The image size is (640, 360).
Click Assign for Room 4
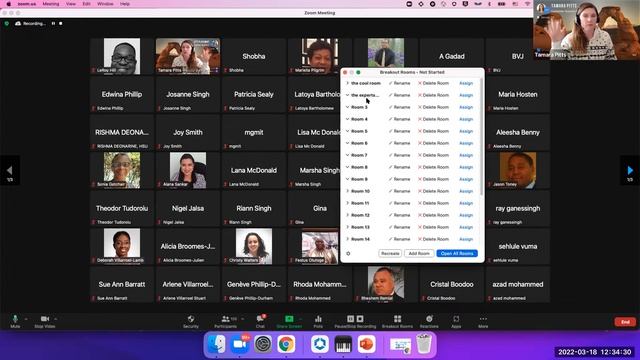(x=466, y=119)
